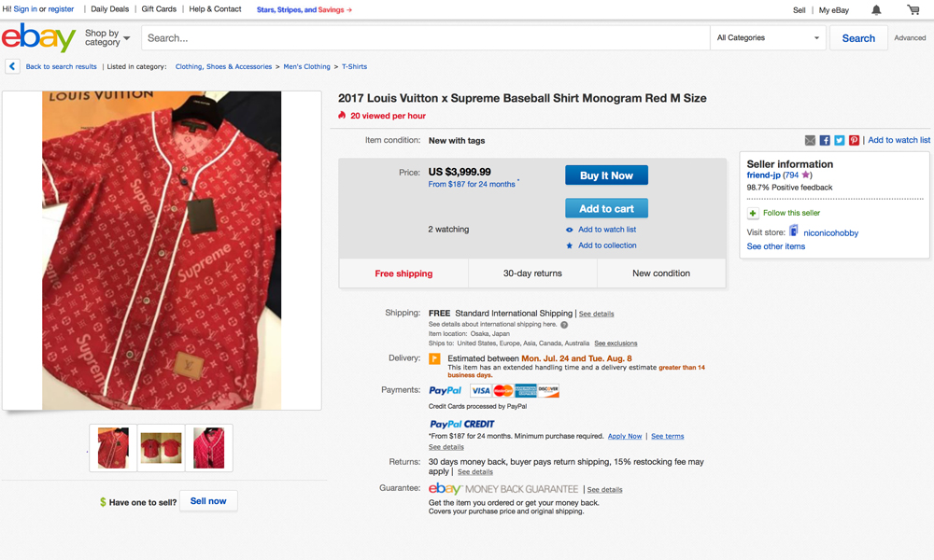The height and width of the screenshot is (560, 934).
Task: Share listing on Twitter icon
Action: tap(840, 140)
